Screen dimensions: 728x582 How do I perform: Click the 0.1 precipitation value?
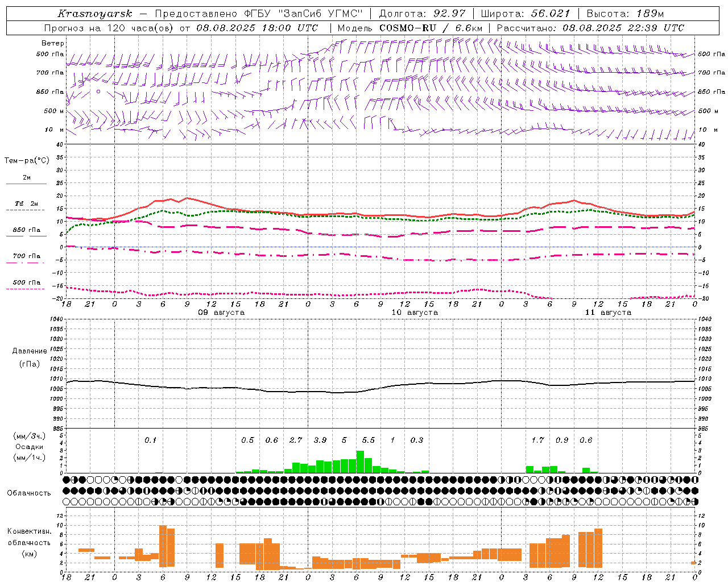[150, 440]
